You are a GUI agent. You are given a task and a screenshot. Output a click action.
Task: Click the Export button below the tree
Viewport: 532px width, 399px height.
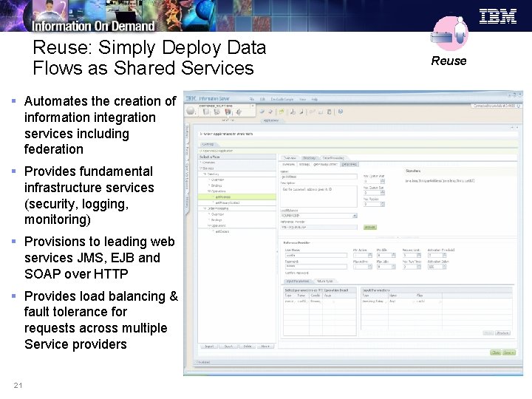(228, 347)
